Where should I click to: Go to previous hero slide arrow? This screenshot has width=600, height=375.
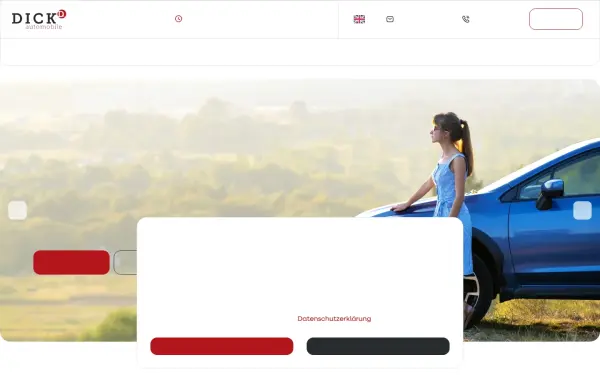pyautogui.click(x=18, y=210)
